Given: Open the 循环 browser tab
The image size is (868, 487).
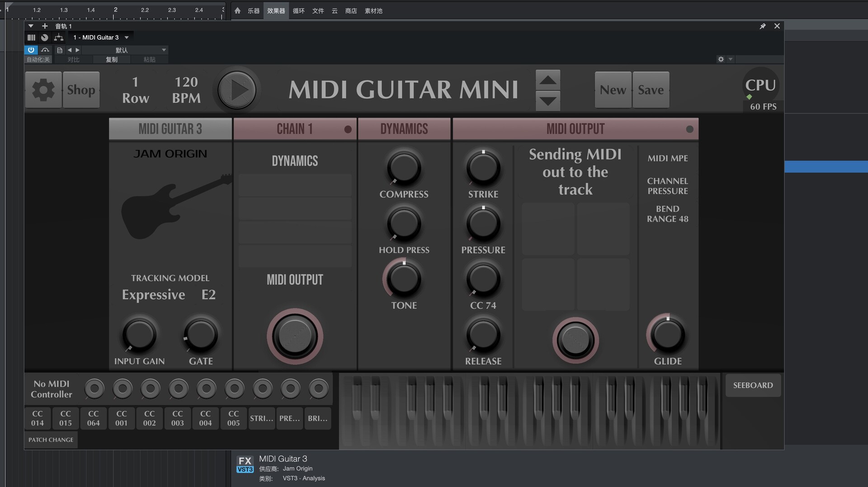Looking at the screenshot, I should coord(298,11).
